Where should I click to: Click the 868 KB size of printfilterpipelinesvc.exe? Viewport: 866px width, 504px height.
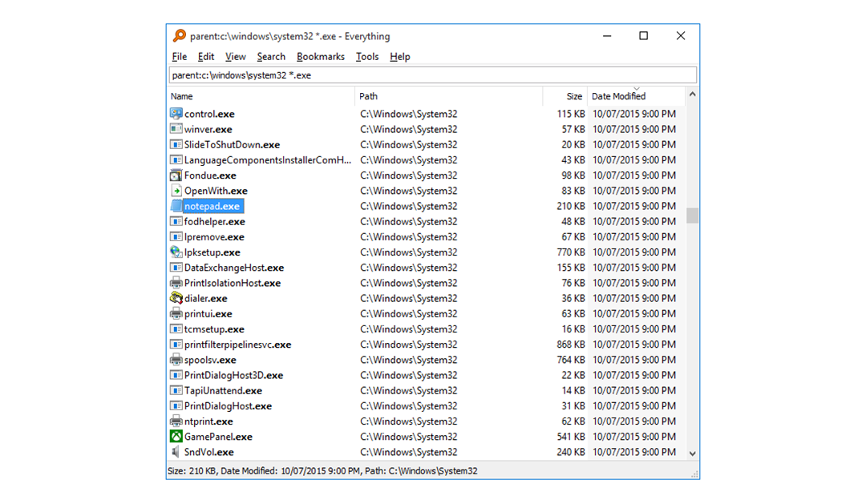point(571,345)
